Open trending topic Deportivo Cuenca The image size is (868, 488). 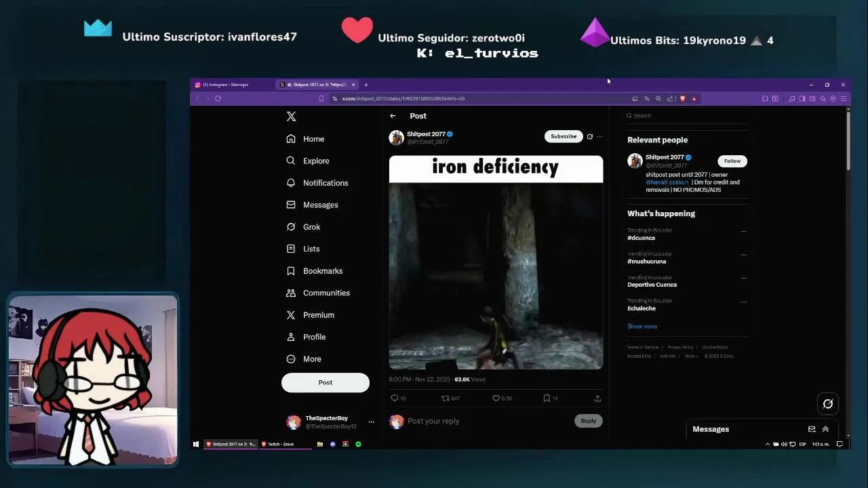pyautogui.click(x=652, y=285)
